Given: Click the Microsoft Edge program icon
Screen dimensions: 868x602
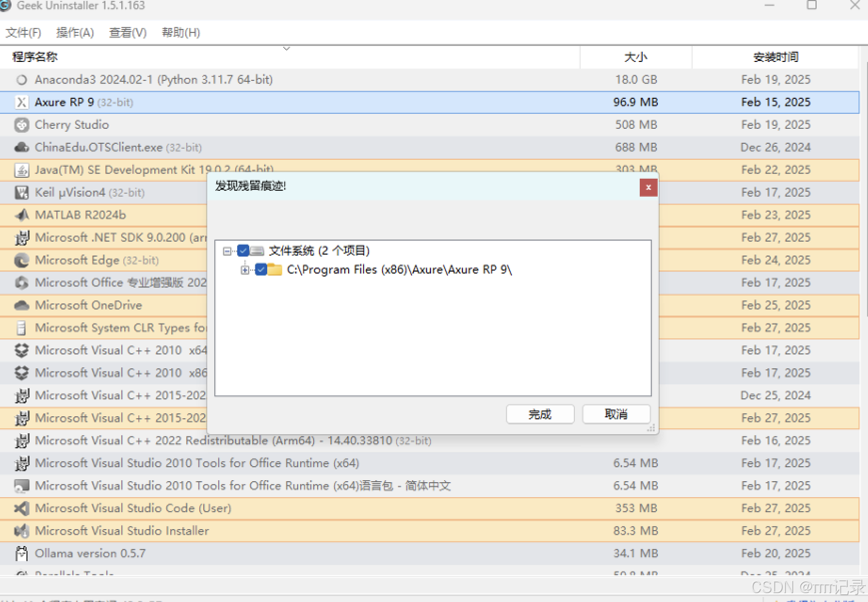Looking at the screenshot, I should click(21, 260).
